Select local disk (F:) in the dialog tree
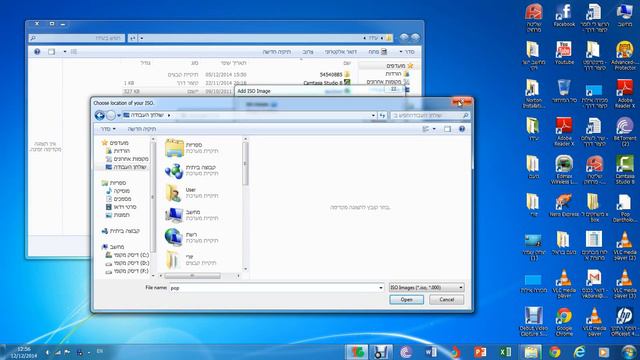Viewport: 640px width, 360px height. [x=127, y=271]
